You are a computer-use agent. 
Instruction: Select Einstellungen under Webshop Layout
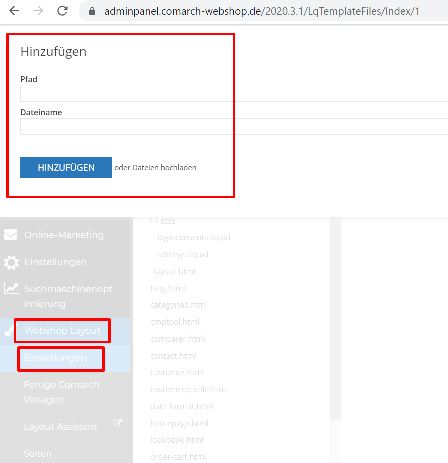(55, 358)
